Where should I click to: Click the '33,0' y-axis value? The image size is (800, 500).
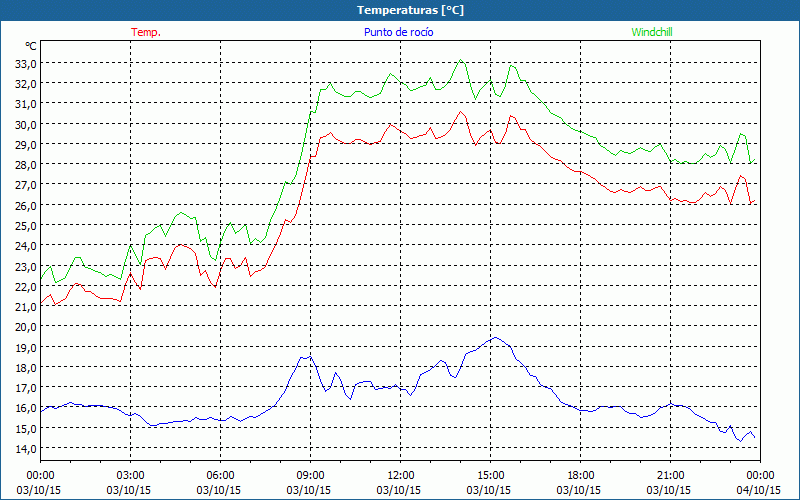pyautogui.click(x=26, y=64)
